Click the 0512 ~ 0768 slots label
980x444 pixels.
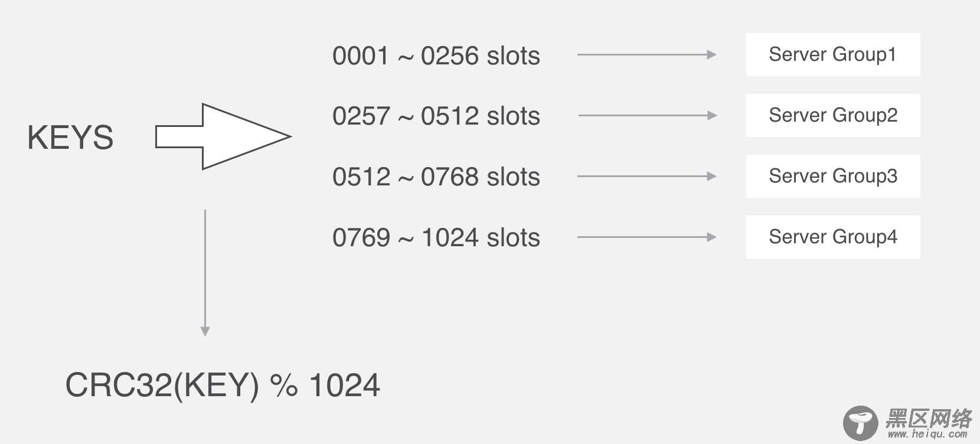(436, 177)
